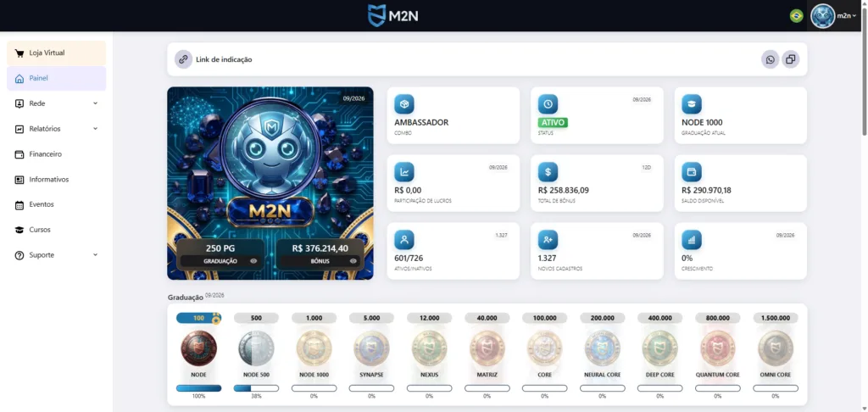Click the Eventos calendar icon
The image size is (868, 412).
pyautogui.click(x=19, y=205)
